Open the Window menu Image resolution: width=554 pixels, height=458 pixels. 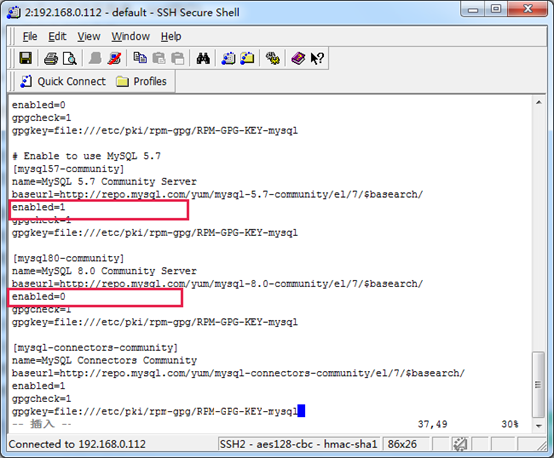[x=131, y=36]
